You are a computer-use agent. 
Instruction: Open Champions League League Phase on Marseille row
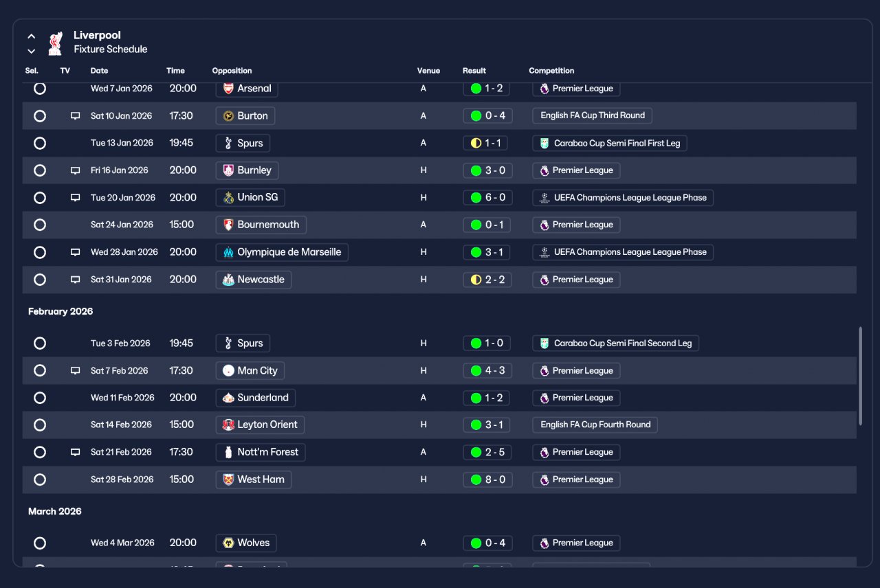coord(623,252)
